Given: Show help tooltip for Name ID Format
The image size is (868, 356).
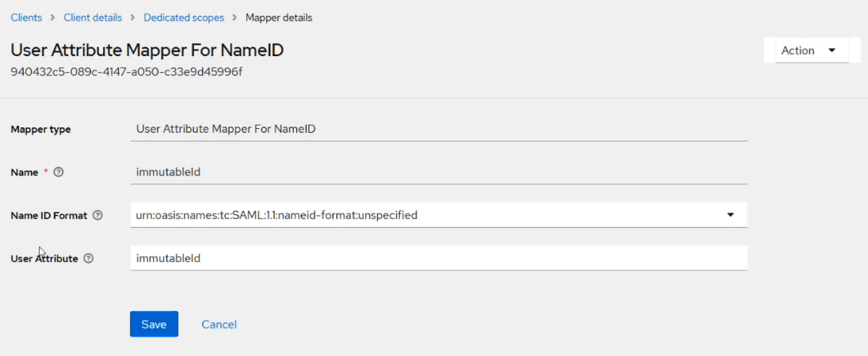Looking at the screenshot, I should click(x=97, y=215).
